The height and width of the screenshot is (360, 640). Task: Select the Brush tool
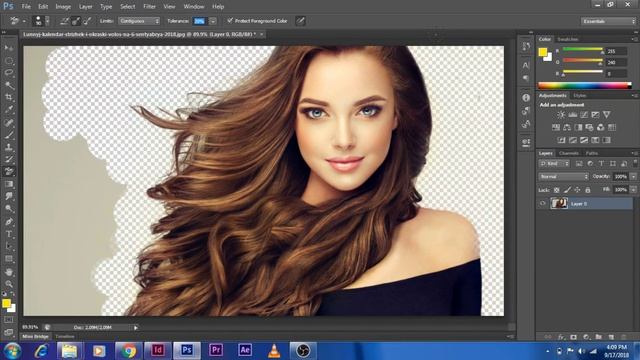[9, 135]
